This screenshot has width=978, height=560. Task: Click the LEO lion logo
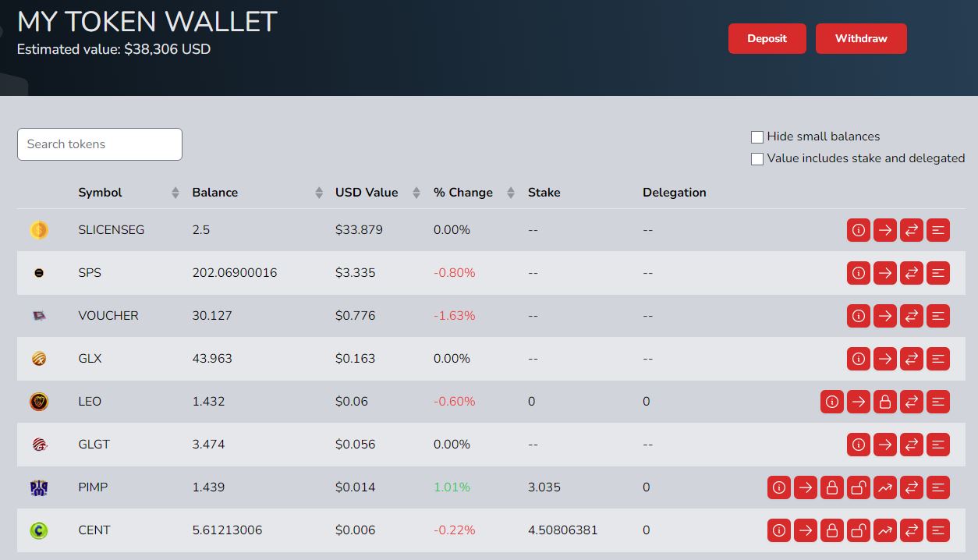pyautogui.click(x=39, y=402)
